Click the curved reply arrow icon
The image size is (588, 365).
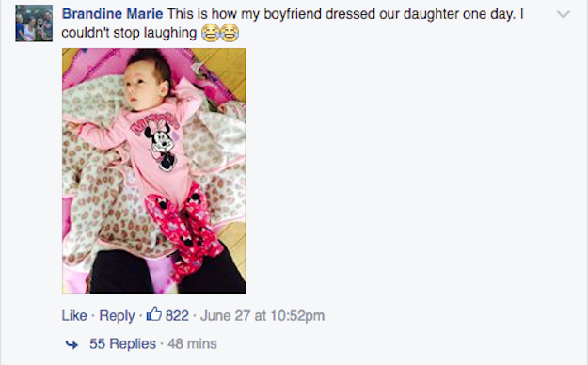72,344
